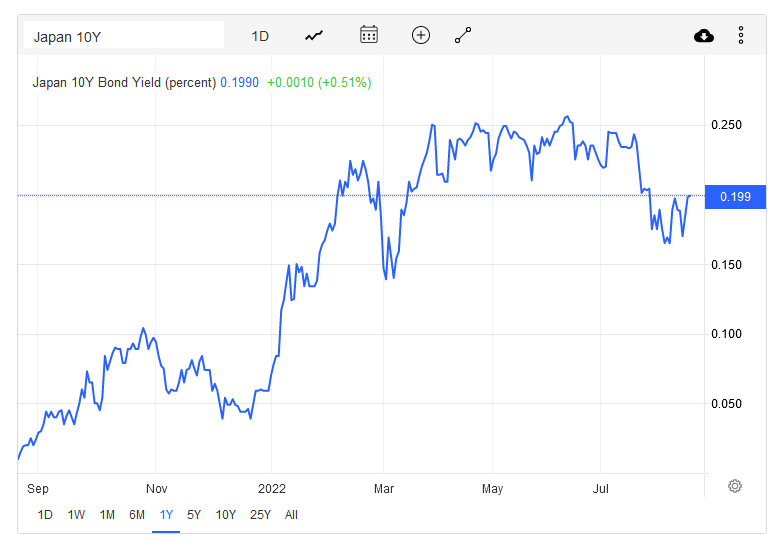Click the 0.050 y-axis label
The image size is (779, 546).
point(726,403)
